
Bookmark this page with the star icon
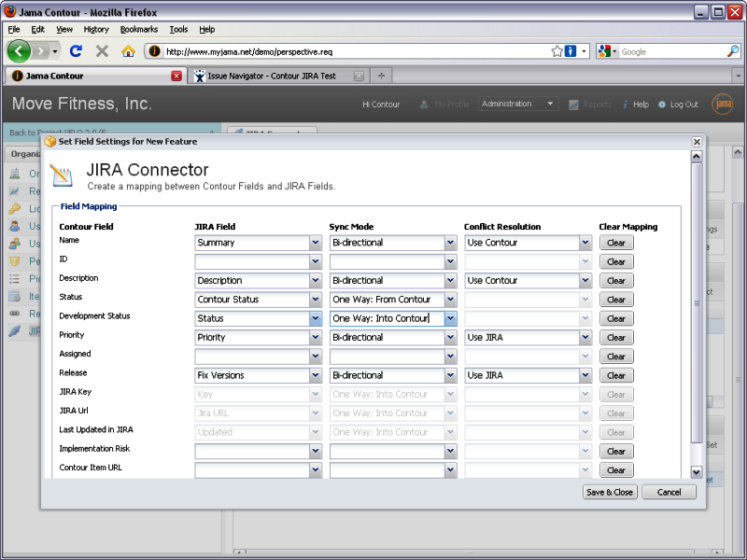[557, 51]
